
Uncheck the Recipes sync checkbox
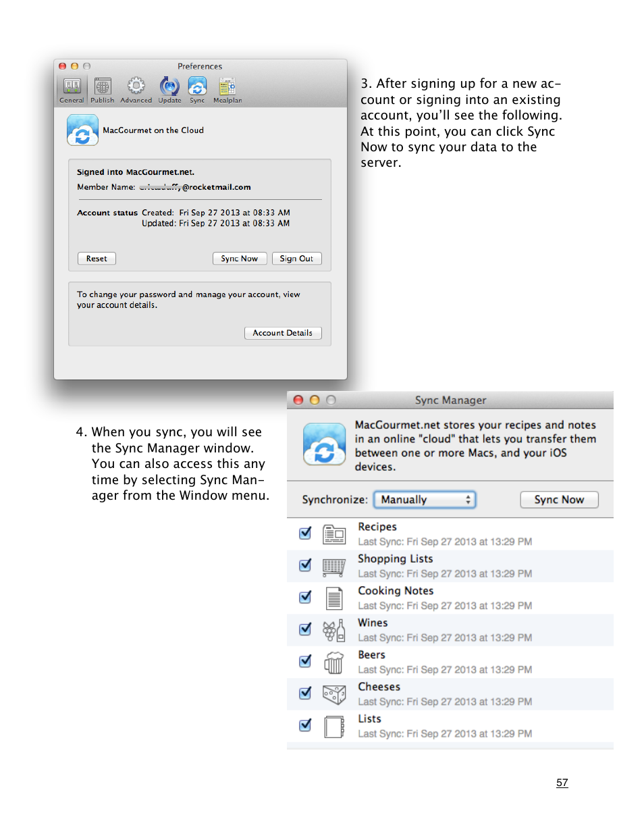click(305, 533)
